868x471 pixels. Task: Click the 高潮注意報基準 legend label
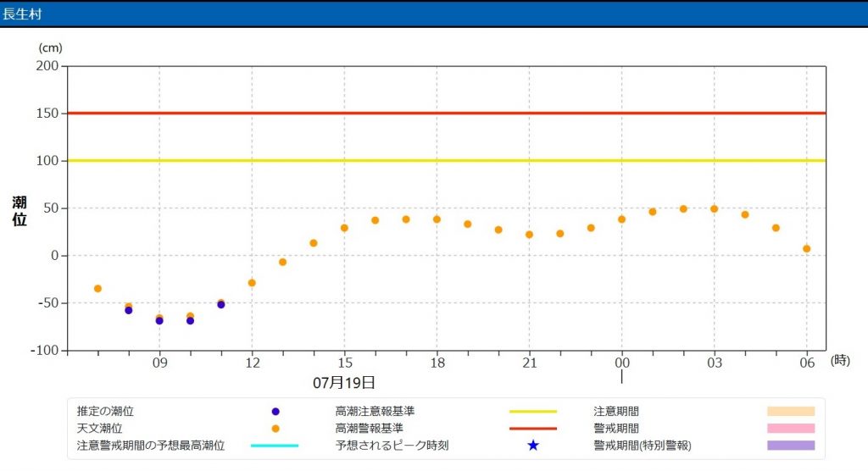tap(375, 411)
